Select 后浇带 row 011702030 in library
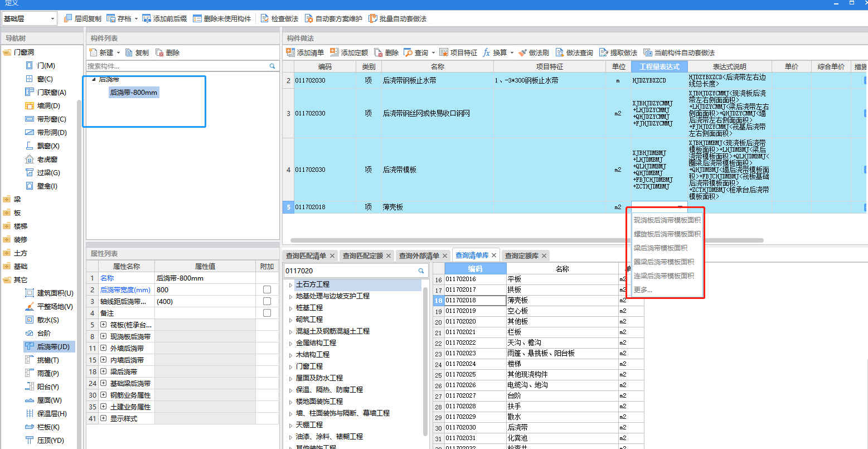Viewport: 868px width, 449px height. [x=539, y=427]
